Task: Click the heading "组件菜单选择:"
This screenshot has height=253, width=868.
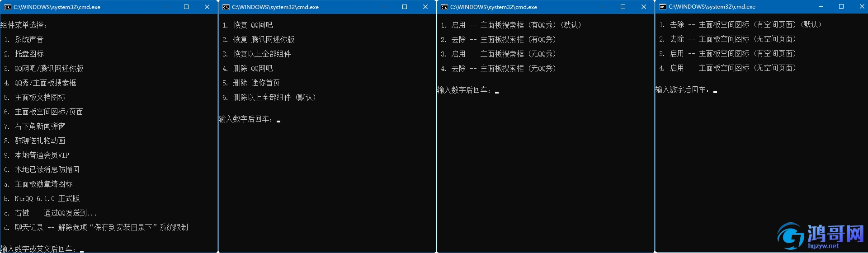Action: pyautogui.click(x=24, y=25)
